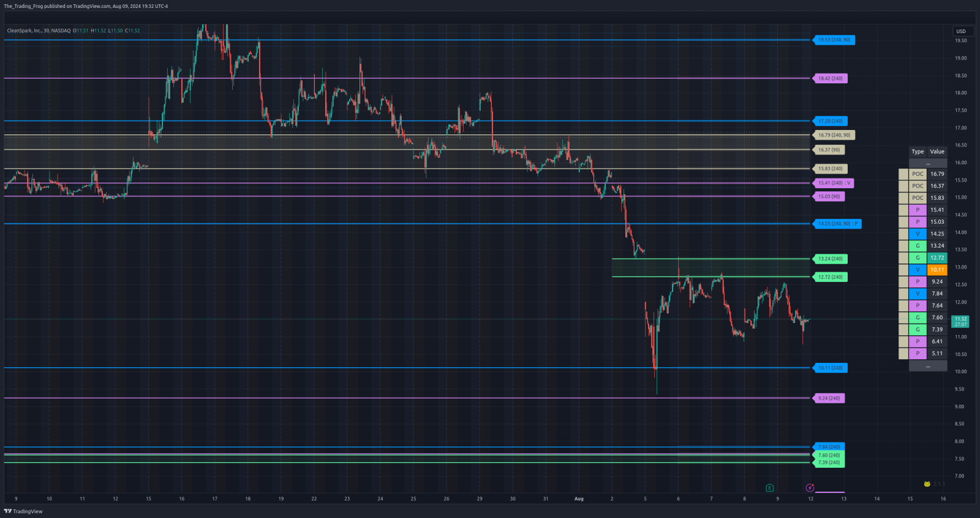Click the publisher header text at top
This screenshot has width=980, height=518.
pos(86,6)
